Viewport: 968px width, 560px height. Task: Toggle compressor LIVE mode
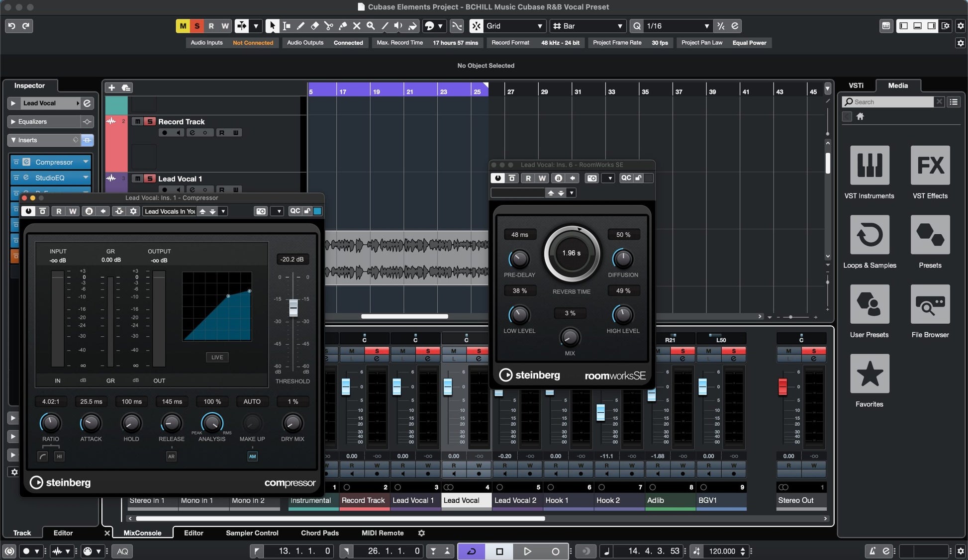tap(217, 357)
